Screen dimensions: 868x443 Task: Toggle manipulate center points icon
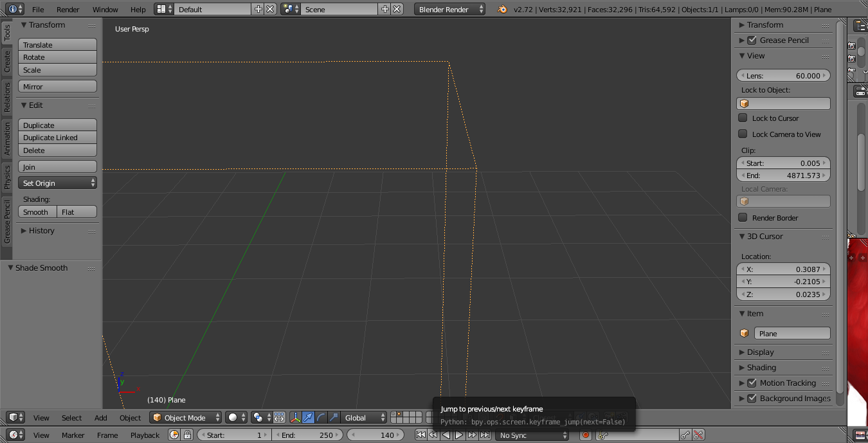coord(279,417)
